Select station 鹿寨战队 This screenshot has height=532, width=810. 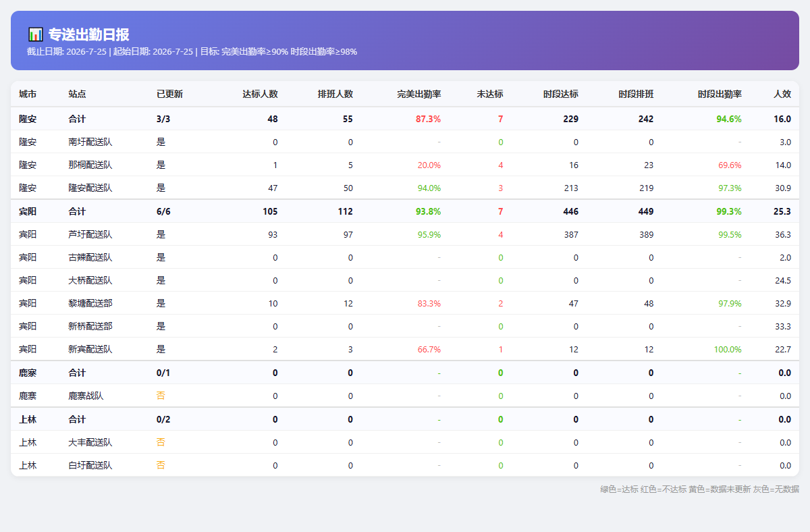(x=86, y=396)
